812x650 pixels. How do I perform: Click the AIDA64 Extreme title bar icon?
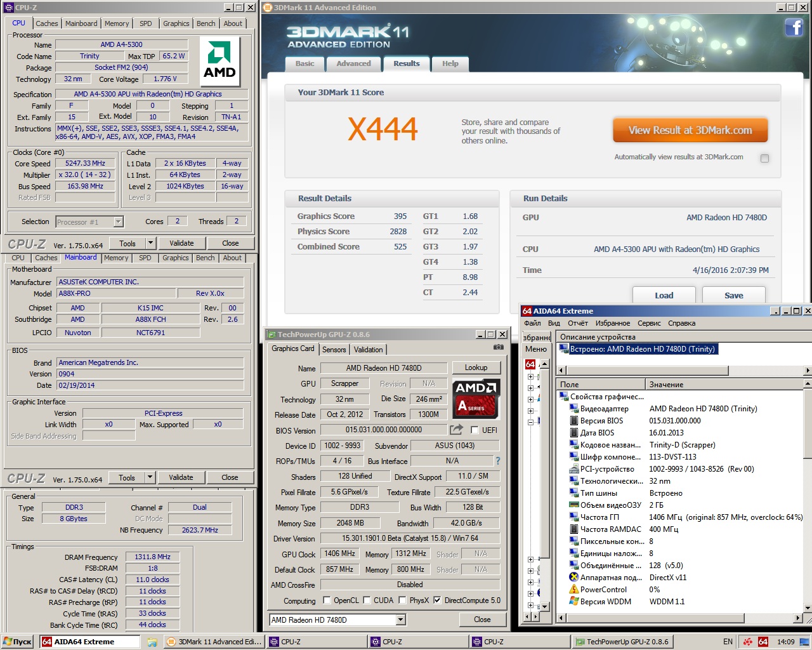tap(527, 311)
